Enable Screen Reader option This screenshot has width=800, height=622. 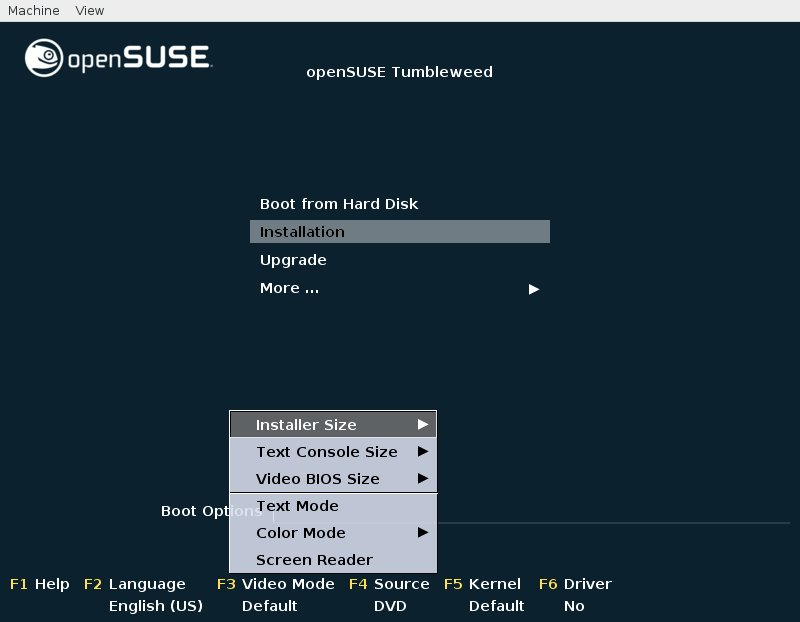[333, 560]
